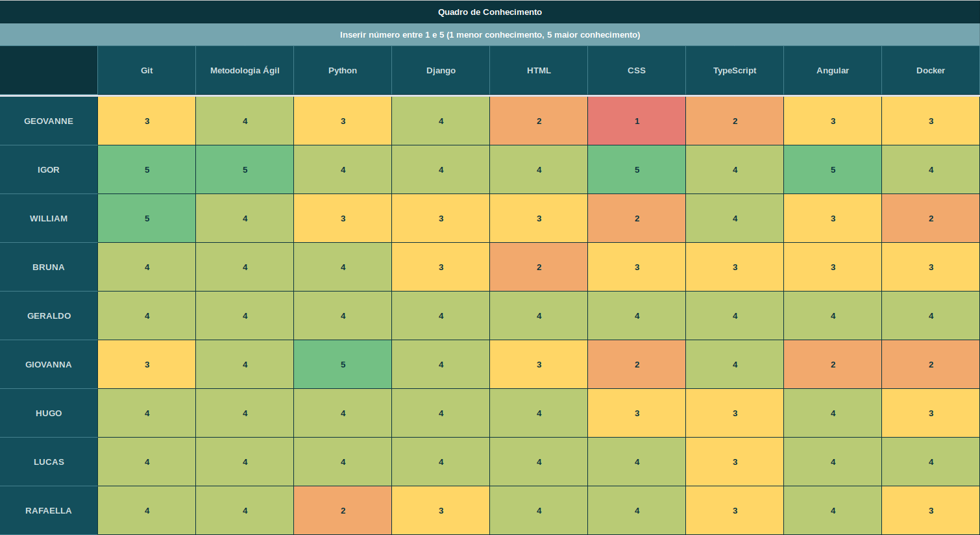This screenshot has height=535, width=980.
Task: Click William's Docker score cell
Action: (x=931, y=218)
